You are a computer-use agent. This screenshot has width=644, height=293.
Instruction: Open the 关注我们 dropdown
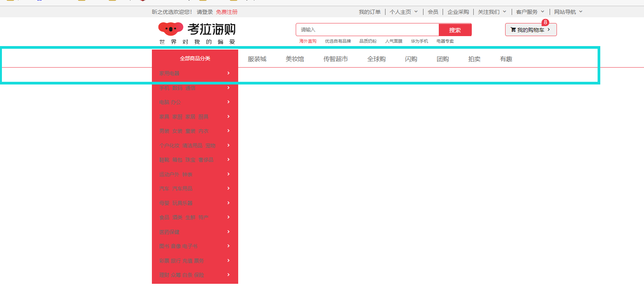click(x=492, y=12)
